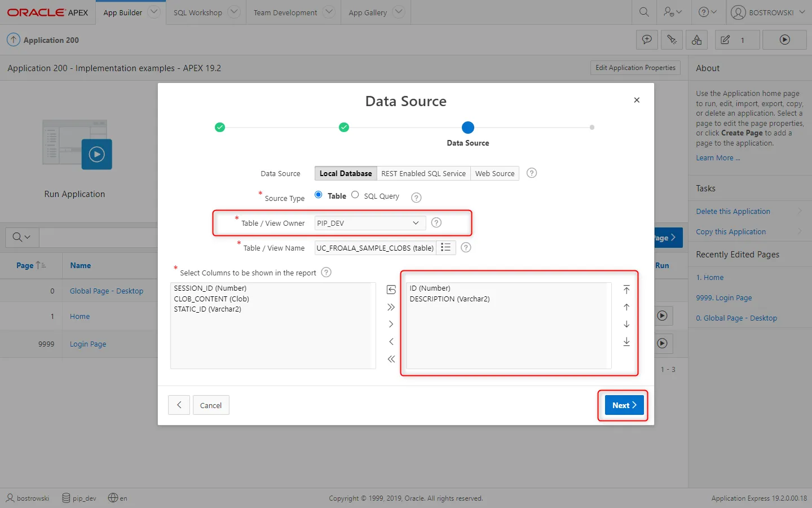Click the Reset shuttle icon
Viewport: 812px width, 508px height.
coord(391,290)
